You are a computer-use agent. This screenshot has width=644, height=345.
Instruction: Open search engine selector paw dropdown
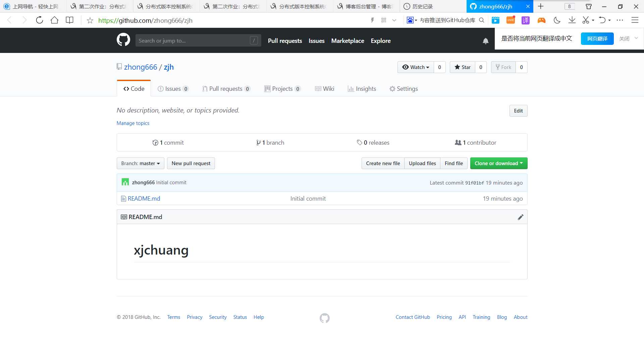(x=412, y=20)
